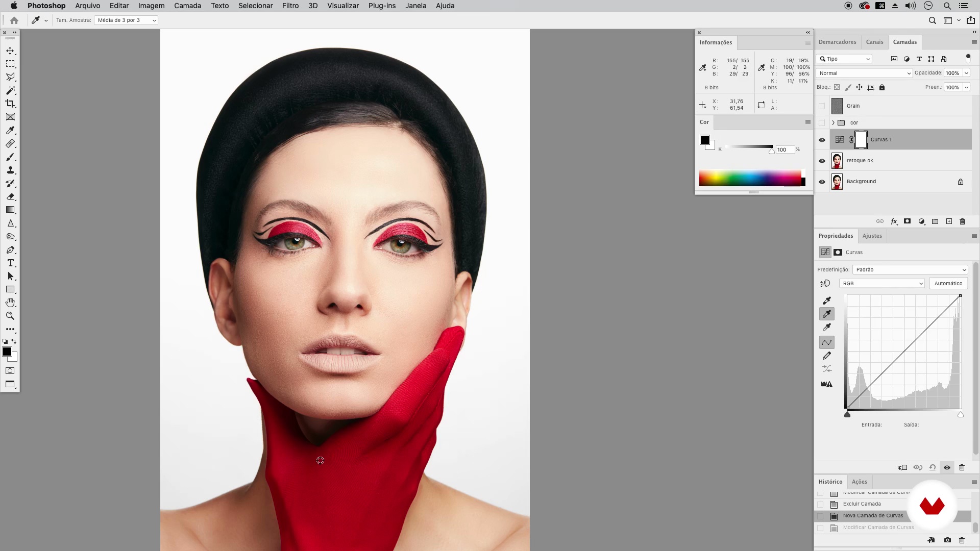Select the Clone Stamp tool
980x551 pixels.
point(10,170)
